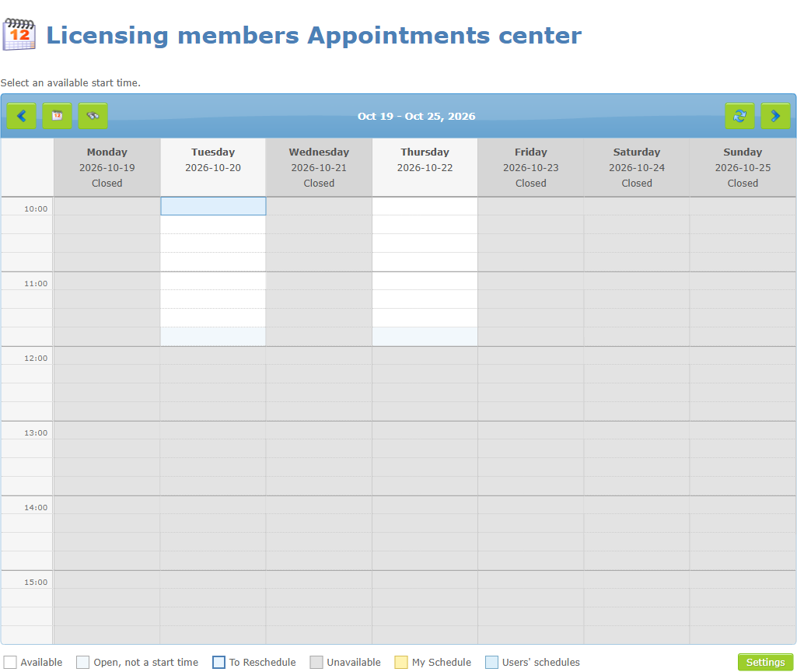Screen dimensions: 797x672
Task: Select Thursday 11:15 time slot
Action: point(425,299)
